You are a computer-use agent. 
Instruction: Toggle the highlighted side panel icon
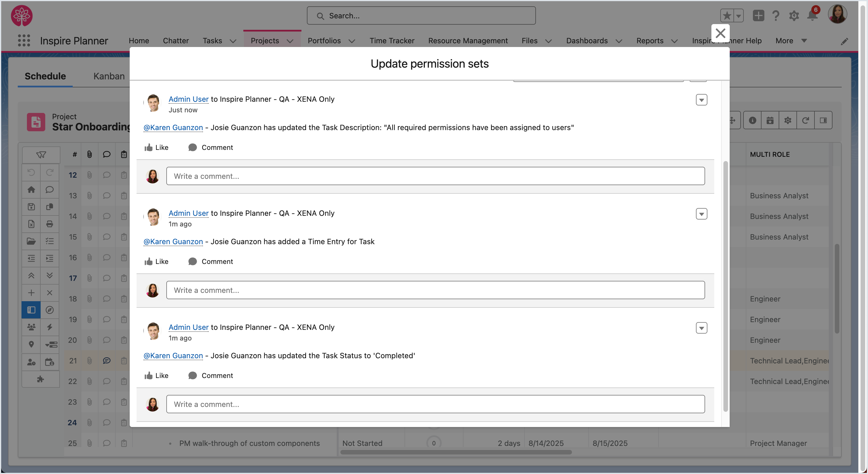click(31, 310)
